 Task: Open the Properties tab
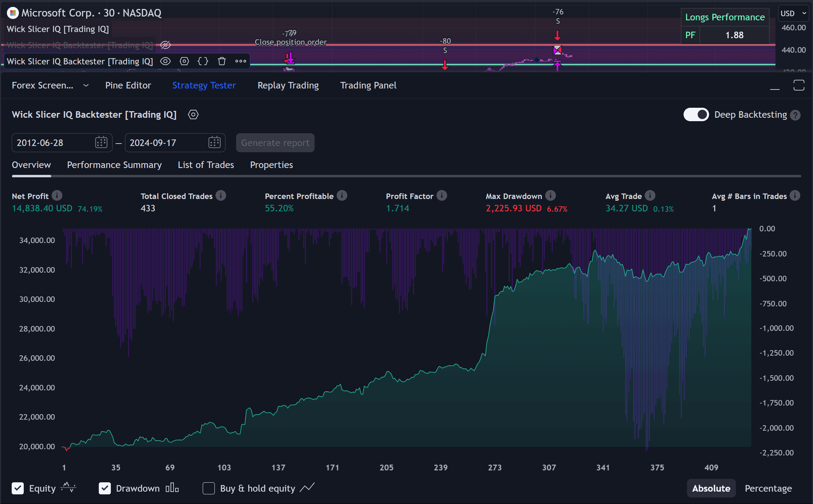point(272,165)
